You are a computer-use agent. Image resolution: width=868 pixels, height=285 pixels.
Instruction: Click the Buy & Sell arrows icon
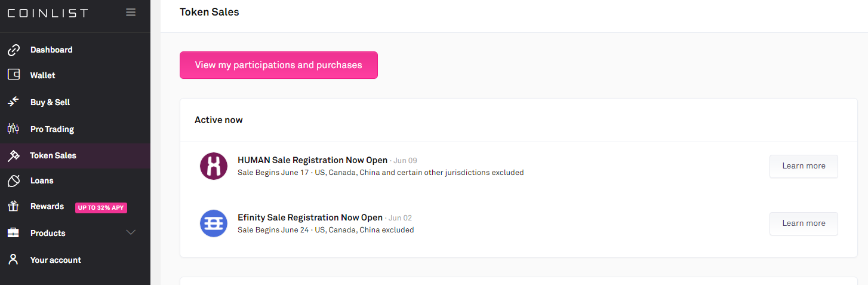pos(14,102)
